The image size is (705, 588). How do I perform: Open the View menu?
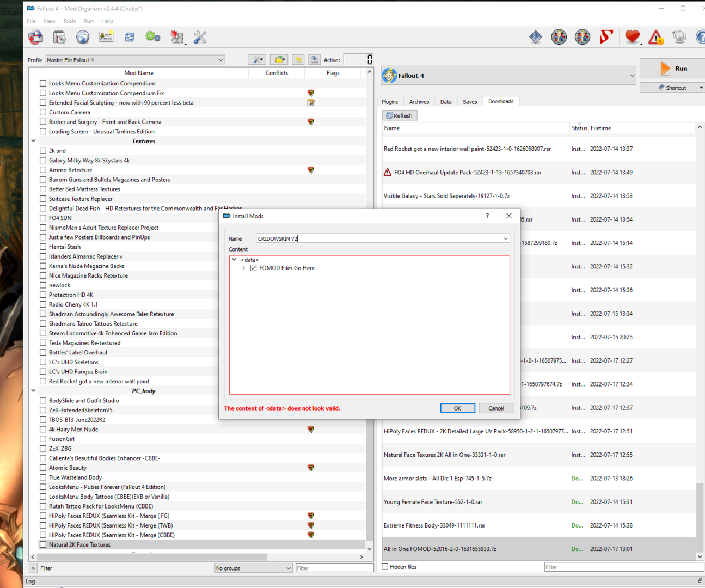coord(49,21)
